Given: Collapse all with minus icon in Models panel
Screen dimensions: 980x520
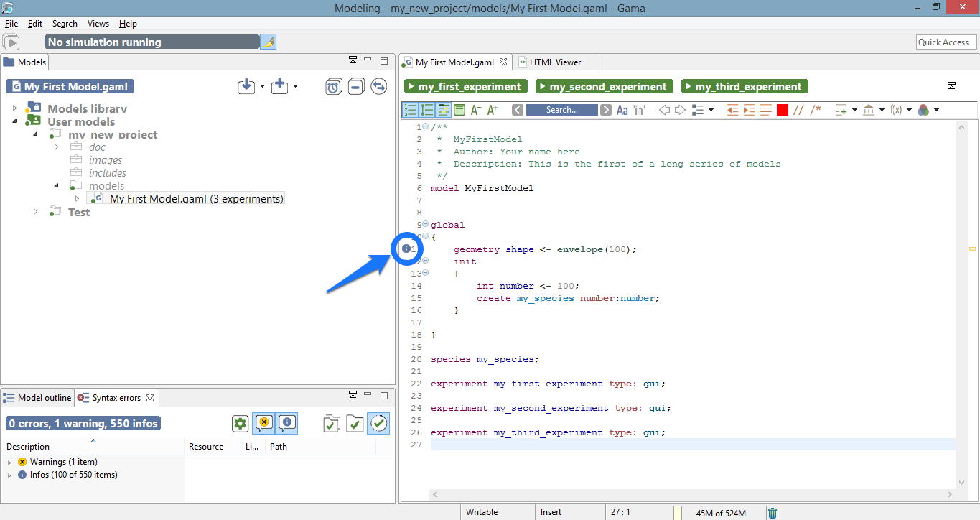Looking at the screenshot, I should (x=356, y=86).
